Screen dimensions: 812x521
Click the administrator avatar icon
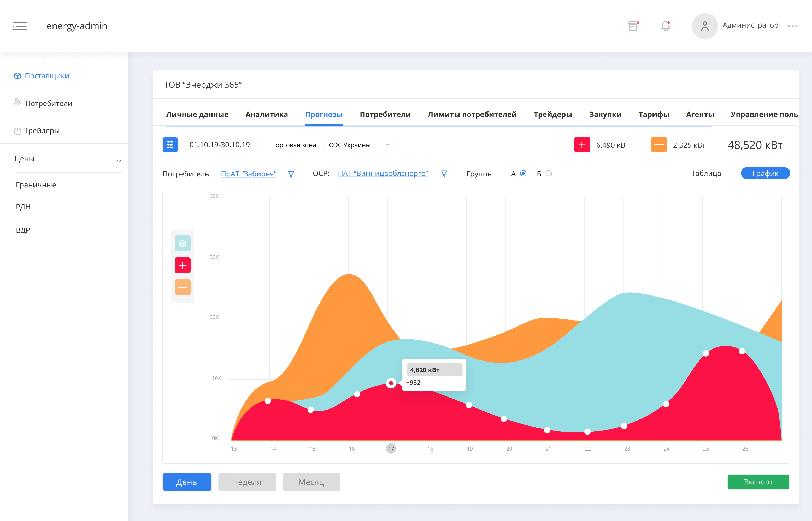[x=704, y=26]
